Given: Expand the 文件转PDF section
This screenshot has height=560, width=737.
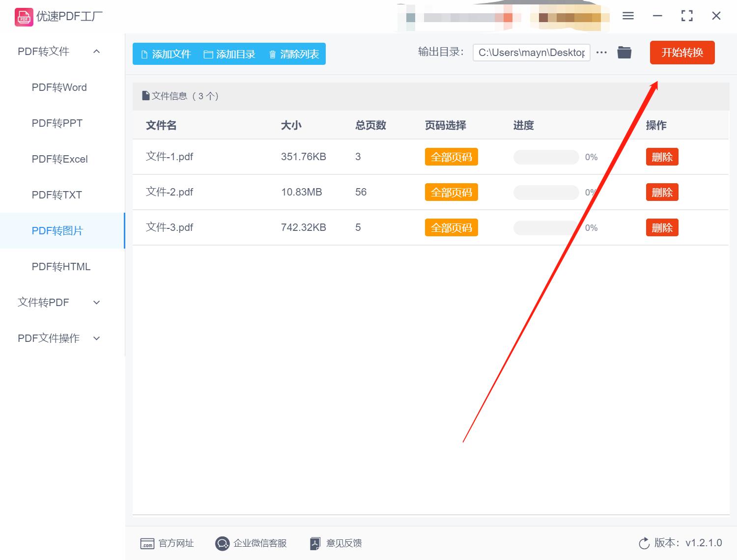Looking at the screenshot, I should tap(96, 303).
